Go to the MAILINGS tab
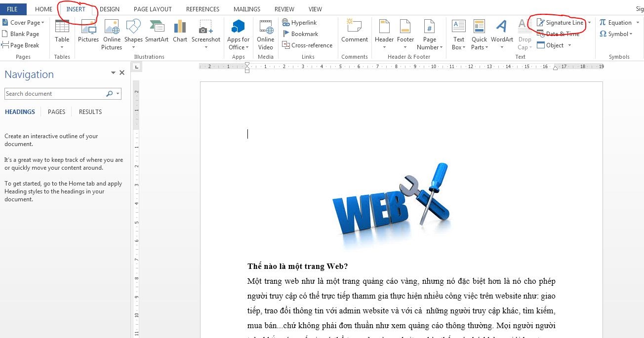The height and width of the screenshot is (338, 644). 247,9
